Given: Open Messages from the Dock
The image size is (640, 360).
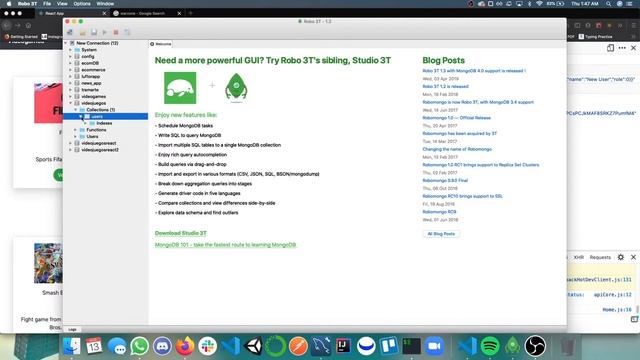Looking at the screenshot, I should coord(117,346).
